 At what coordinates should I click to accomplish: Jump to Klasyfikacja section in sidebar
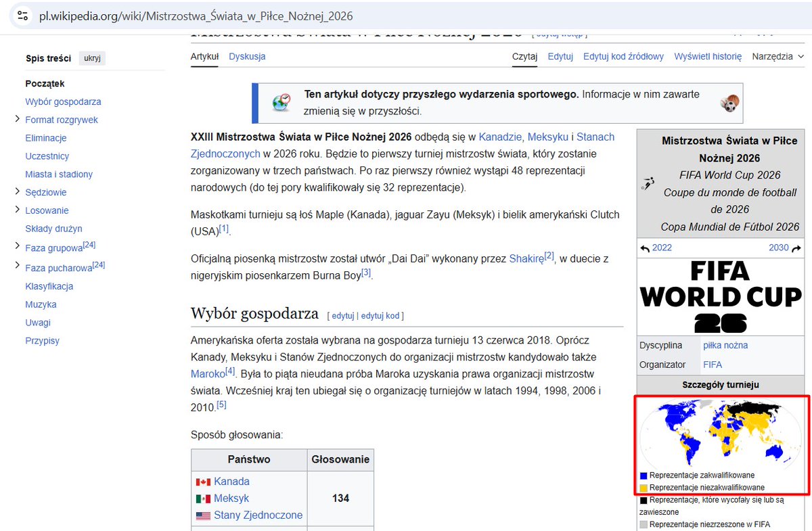point(49,286)
